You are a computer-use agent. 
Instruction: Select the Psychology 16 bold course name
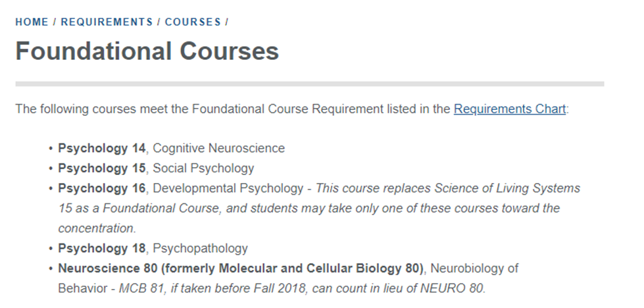point(101,188)
